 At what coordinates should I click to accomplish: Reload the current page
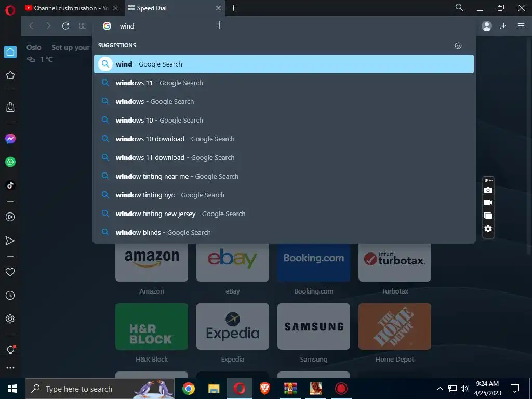(65, 26)
